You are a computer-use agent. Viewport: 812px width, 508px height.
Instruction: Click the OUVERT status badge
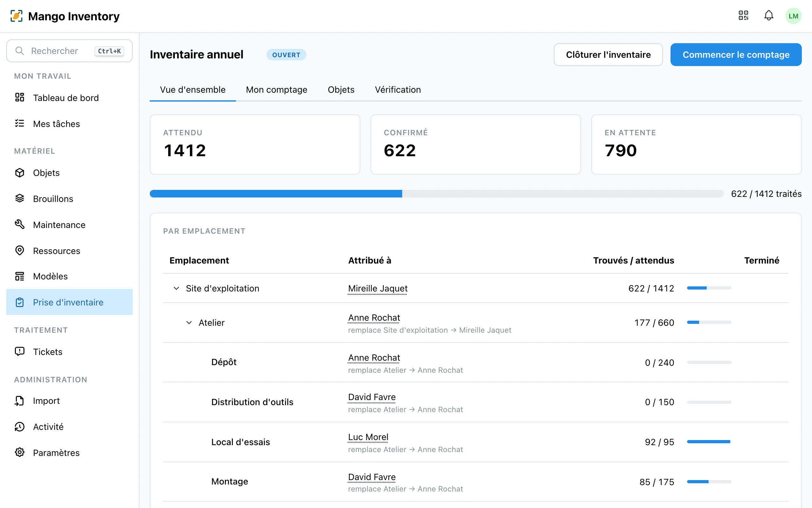(x=286, y=55)
